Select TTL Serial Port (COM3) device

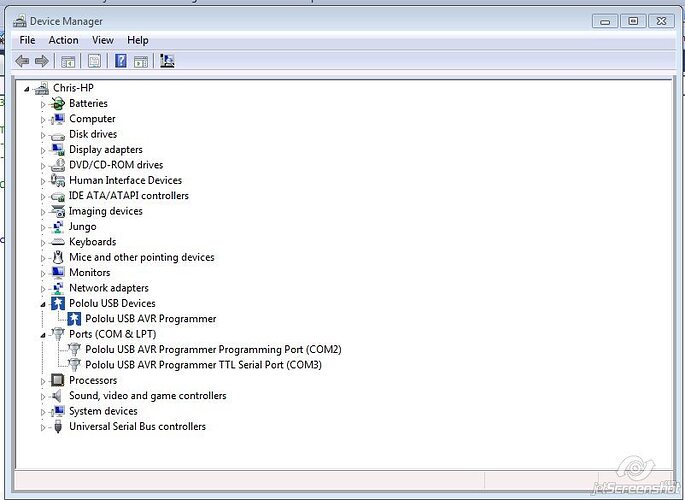click(203, 365)
